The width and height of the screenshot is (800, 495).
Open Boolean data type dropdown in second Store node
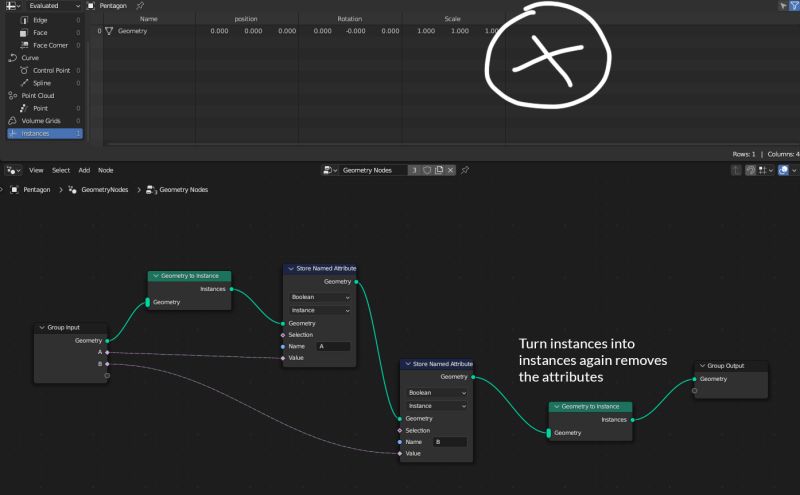point(436,393)
